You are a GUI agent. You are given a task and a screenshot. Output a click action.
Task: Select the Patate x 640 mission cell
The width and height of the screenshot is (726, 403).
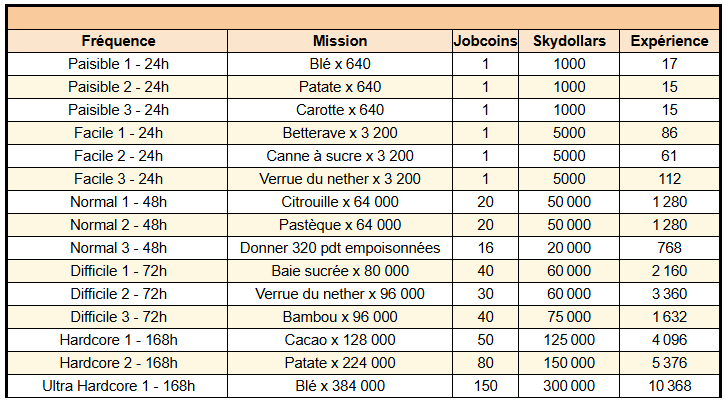point(340,87)
